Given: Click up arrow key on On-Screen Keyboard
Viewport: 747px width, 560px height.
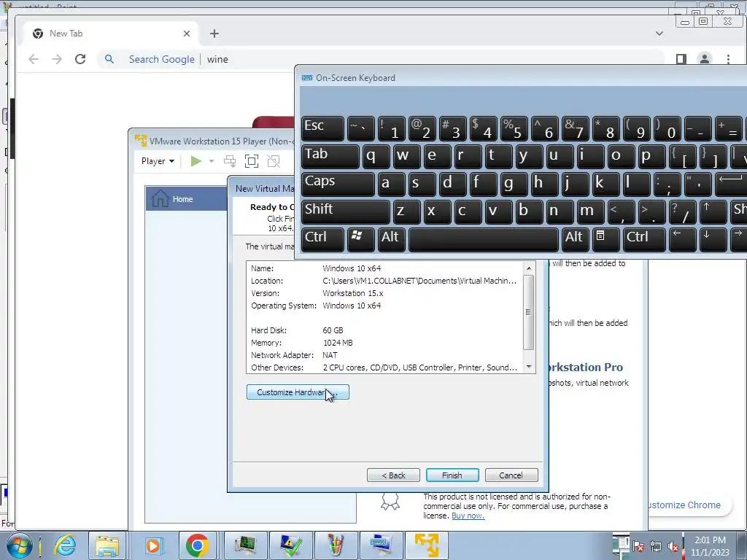Looking at the screenshot, I should pyautogui.click(x=713, y=211).
